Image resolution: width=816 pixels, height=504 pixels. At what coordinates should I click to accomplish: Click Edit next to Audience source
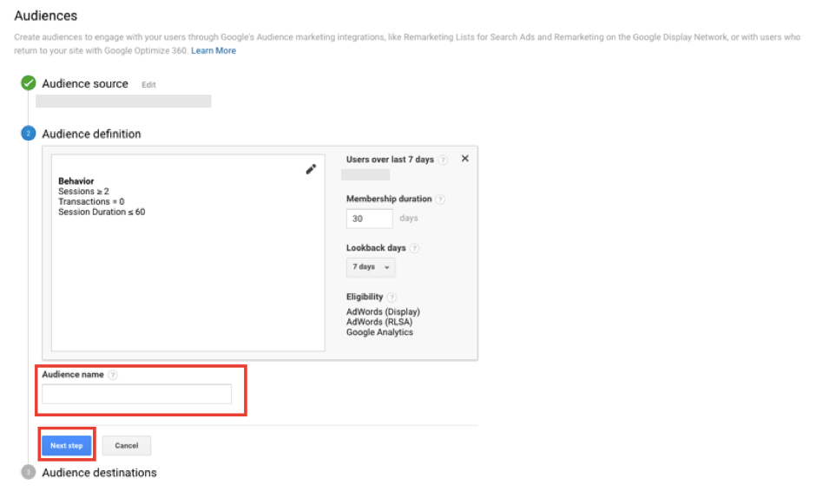click(x=148, y=85)
